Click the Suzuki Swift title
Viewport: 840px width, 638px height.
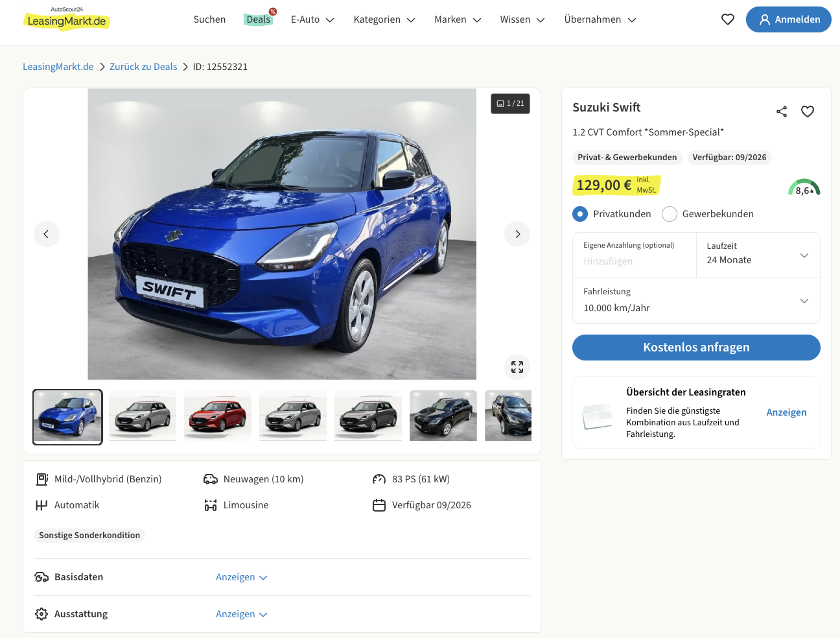(x=607, y=108)
